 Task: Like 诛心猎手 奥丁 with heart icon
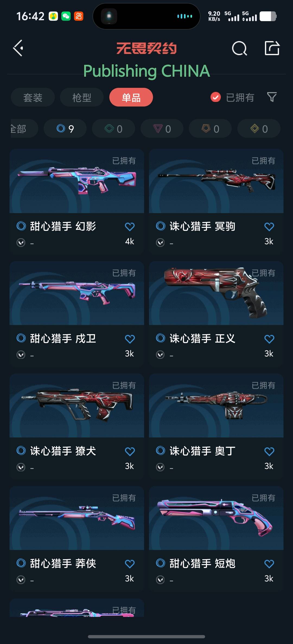pyautogui.click(x=269, y=451)
